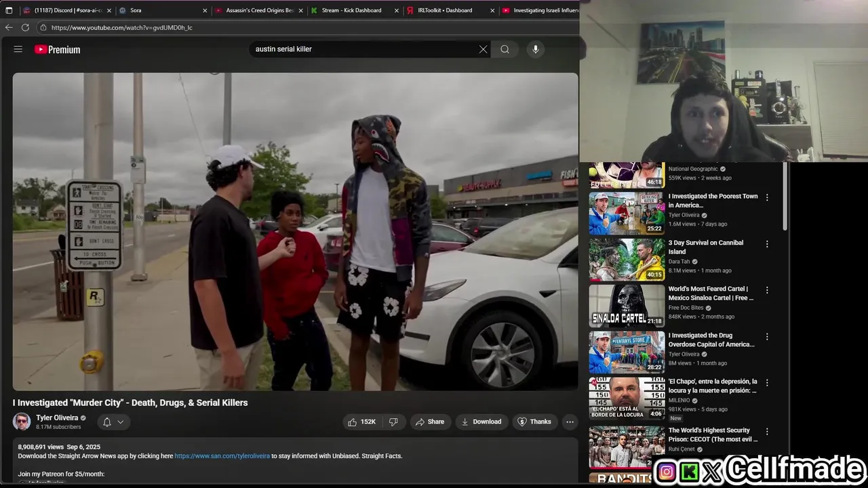Dislike the video
The height and width of the screenshot is (488, 868).
pos(393,422)
